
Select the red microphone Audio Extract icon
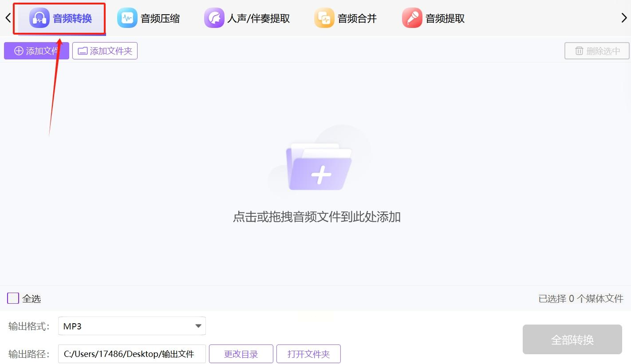tap(412, 18)
